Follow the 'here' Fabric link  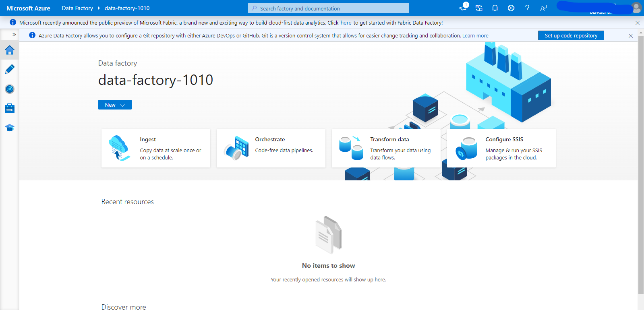[x=346, y=23]
